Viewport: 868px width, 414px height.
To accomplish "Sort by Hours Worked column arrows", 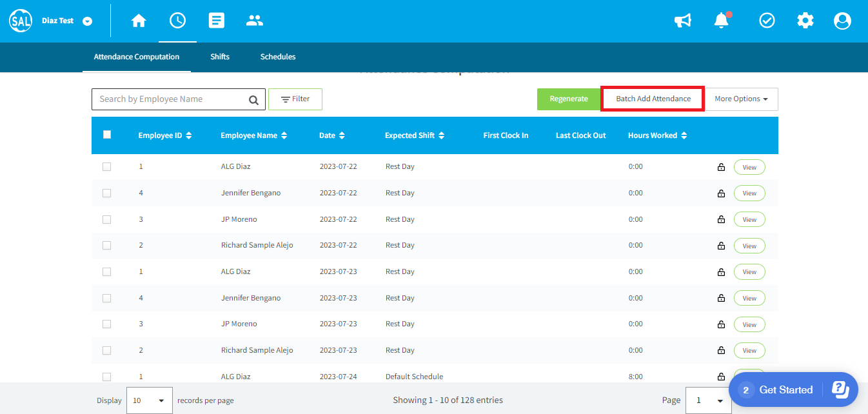I will pos(684,135).
